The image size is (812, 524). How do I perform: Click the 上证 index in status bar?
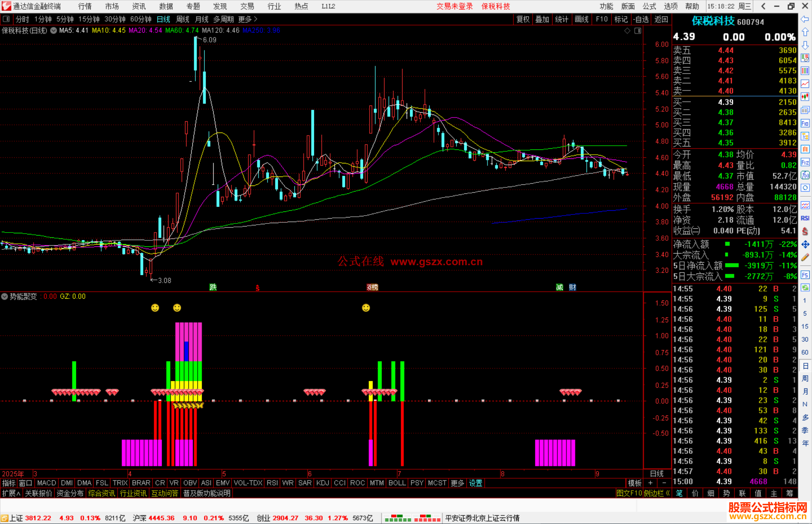(17, 518)
